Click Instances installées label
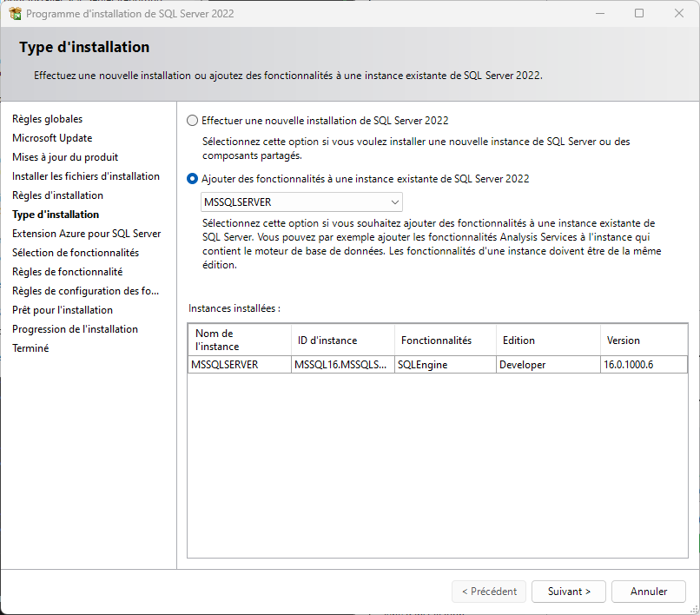Viewport: 700px width, 615px height. point(234,308)
